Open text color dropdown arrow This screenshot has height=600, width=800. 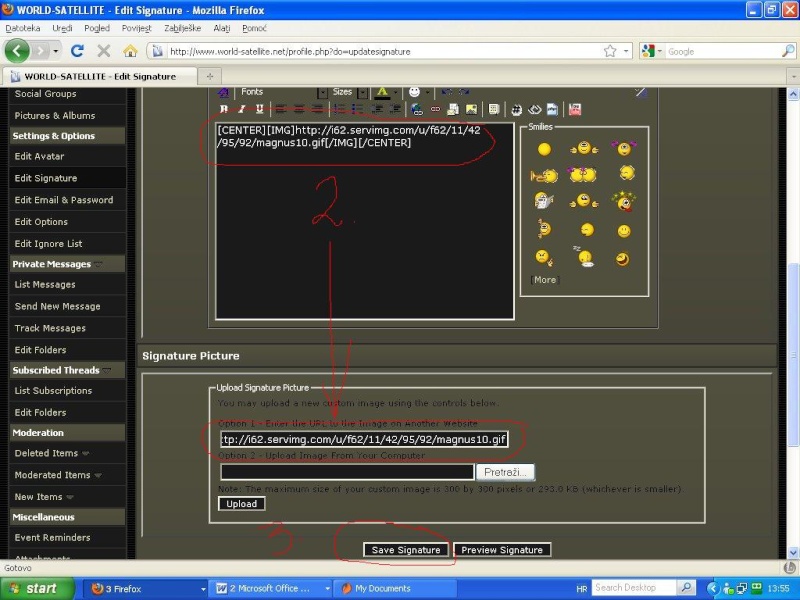point(395,92)
